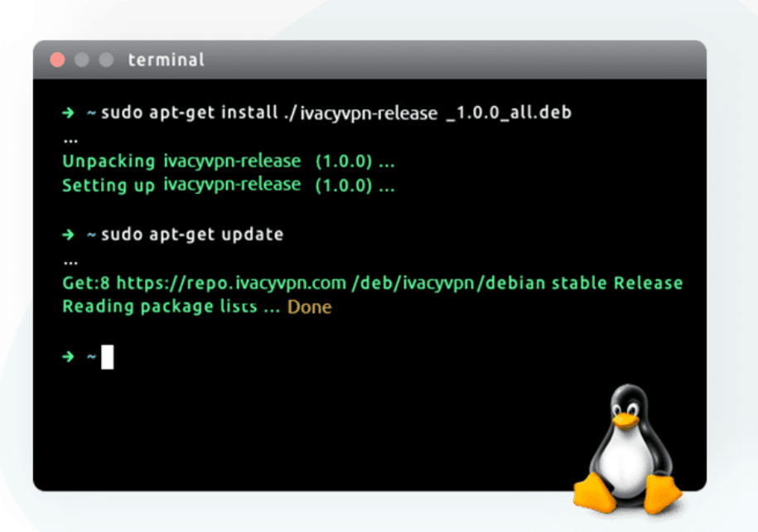
Task: Click the 'Setting up ivacyvpn-release' line
Action: pyautogui.click(x=229, y=186)
